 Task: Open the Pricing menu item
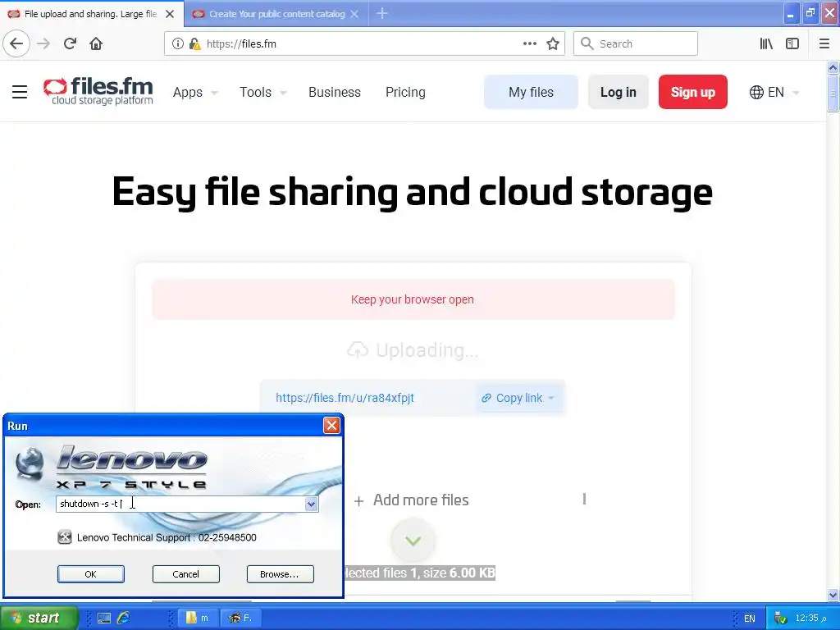tap(405, 92)
